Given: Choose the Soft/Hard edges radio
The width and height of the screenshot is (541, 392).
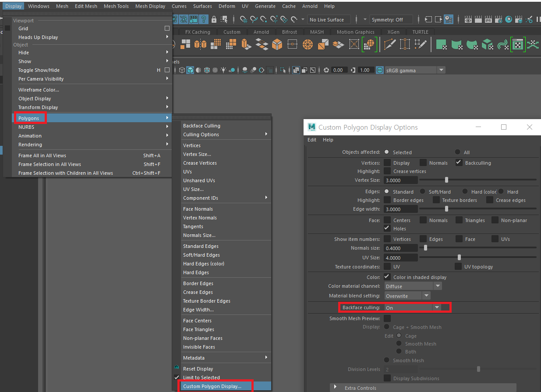Looking at the screenshot, I should point(423,191).
